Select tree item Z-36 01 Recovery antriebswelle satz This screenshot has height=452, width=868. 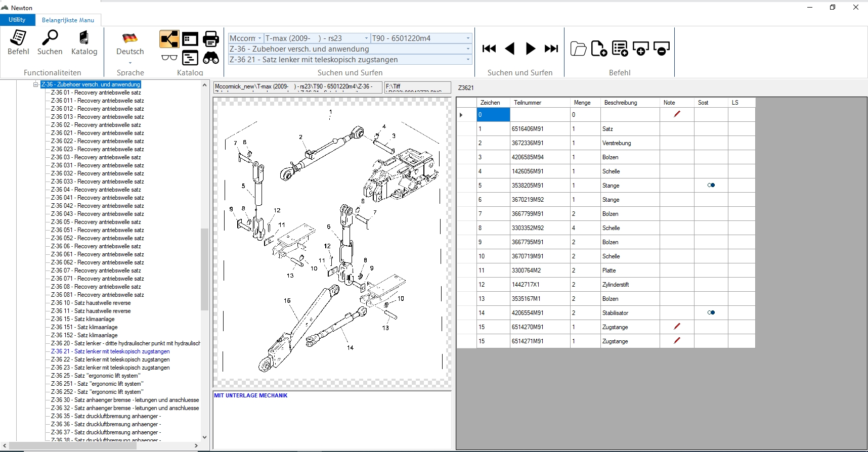coord(96,93)
